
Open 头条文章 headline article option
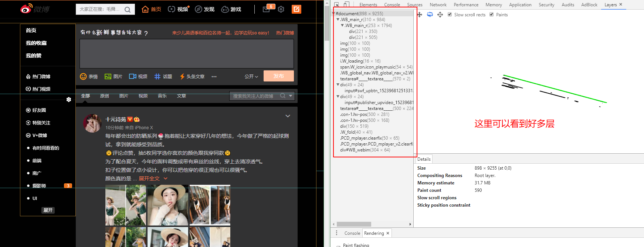point(192,76)
